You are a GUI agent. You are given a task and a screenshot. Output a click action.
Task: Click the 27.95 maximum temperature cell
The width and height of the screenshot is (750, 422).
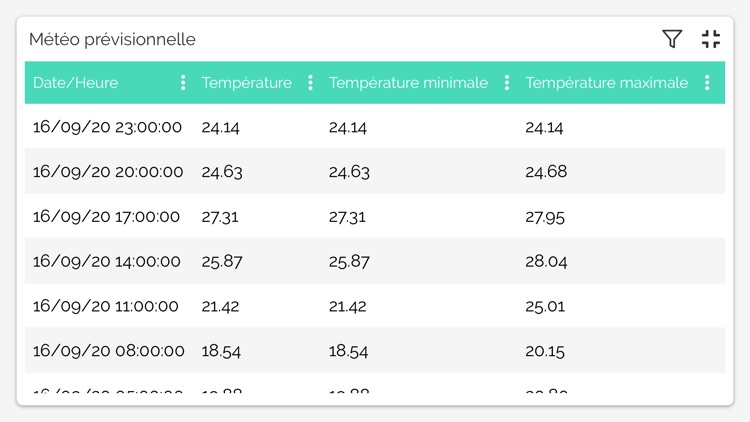point(545,216)
